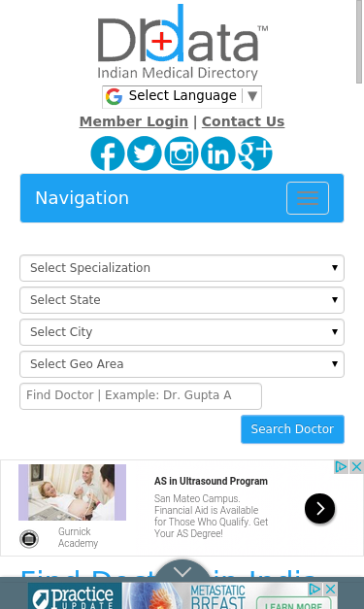This screenshot has height=609, width=364.
Task: Open the Contact Us link
Action: [x=243, y=121]
